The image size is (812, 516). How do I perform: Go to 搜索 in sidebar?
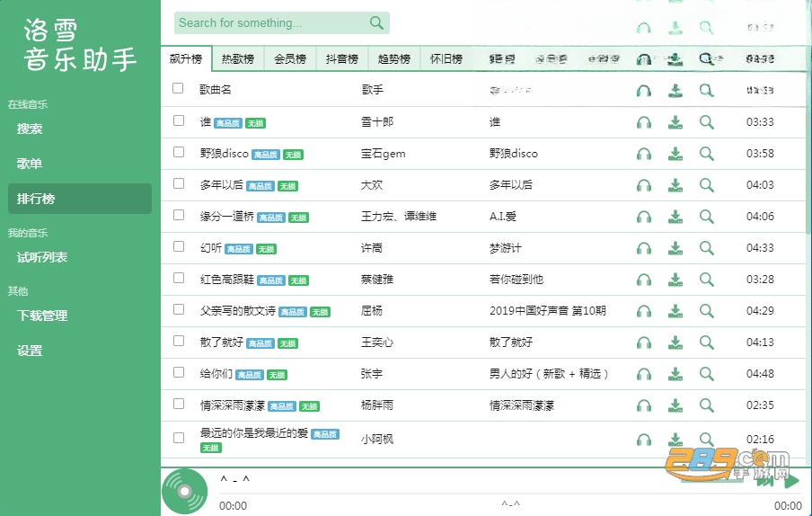[x=80, y=129]
